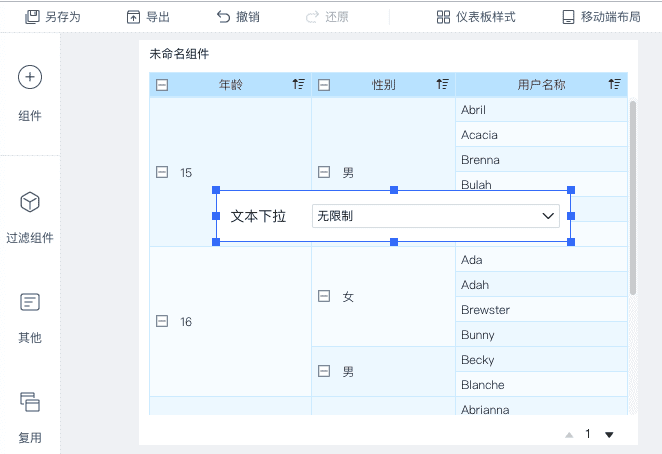Click the 另存为 save-as icon
This screenshot has width=662, height=454.
point(32,17)
